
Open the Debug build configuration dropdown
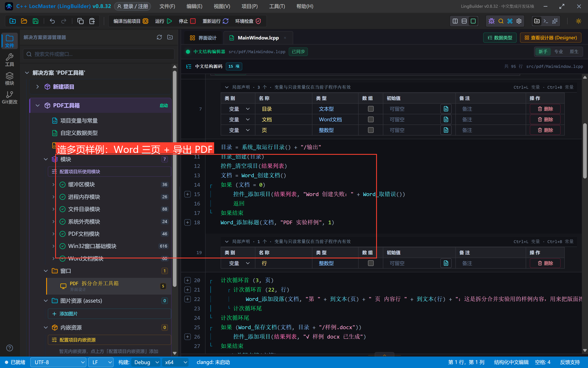[x=146, y=362]
